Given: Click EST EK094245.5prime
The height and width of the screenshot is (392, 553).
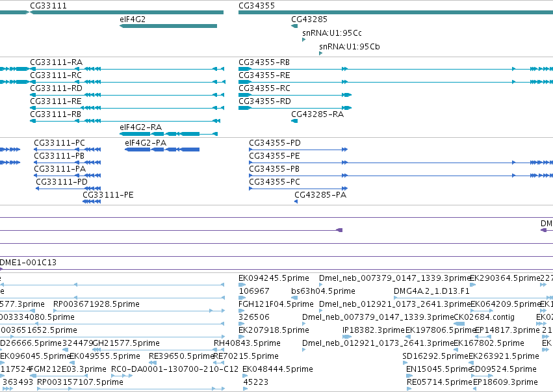Looking at the screenshot, I should (242, 285).
